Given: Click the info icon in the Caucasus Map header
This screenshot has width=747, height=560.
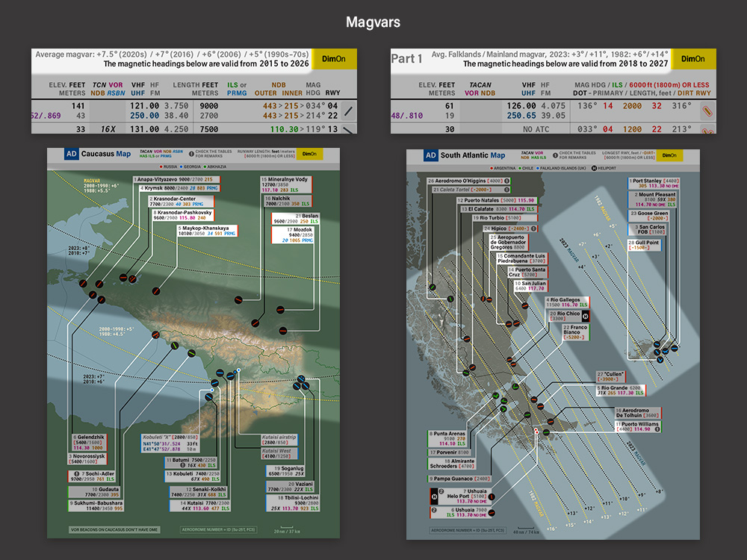Looking at the screenshot, I should (x=191, y=154).
